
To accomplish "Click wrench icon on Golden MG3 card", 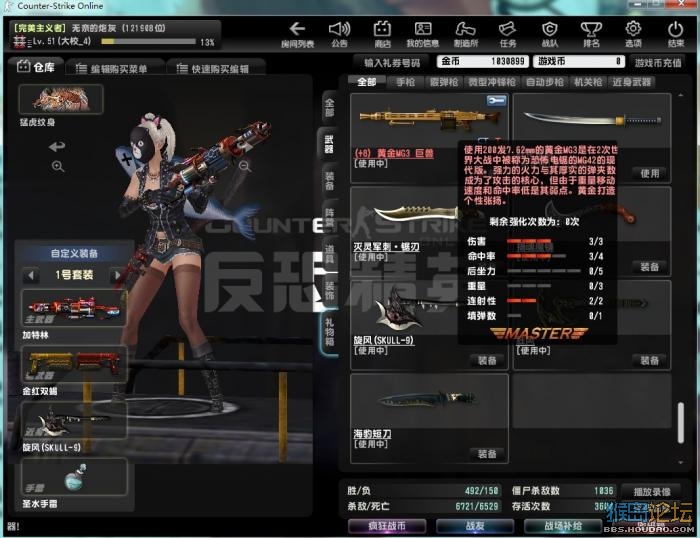I will (x=496, y=101).
